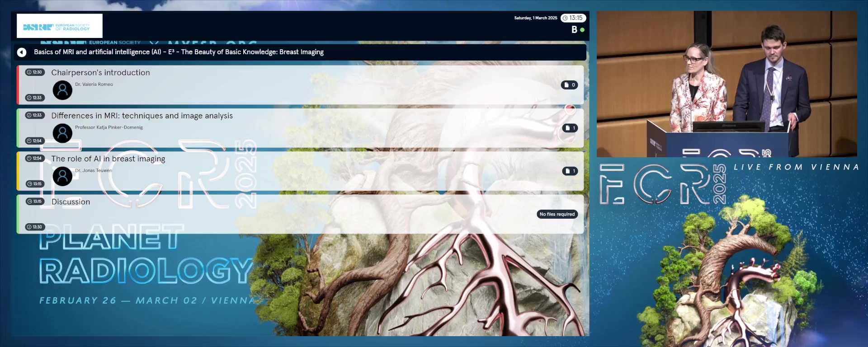Click the ESR European Society of Radiology logo

[60, 26]
